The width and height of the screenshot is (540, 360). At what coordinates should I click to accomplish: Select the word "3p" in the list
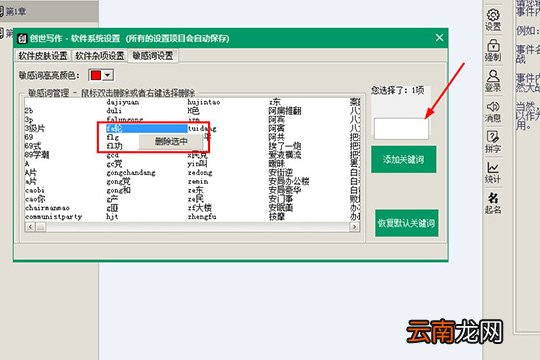29,120
